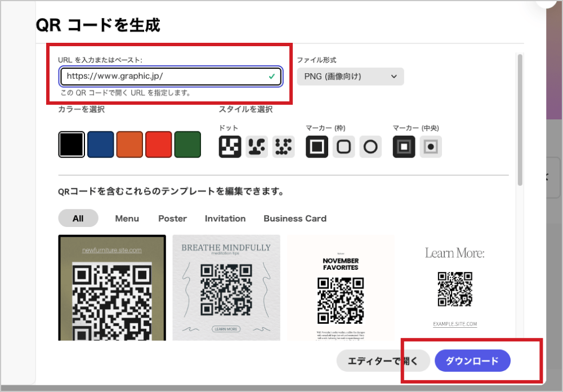Select the circle marker frame style

coord(370,146)
